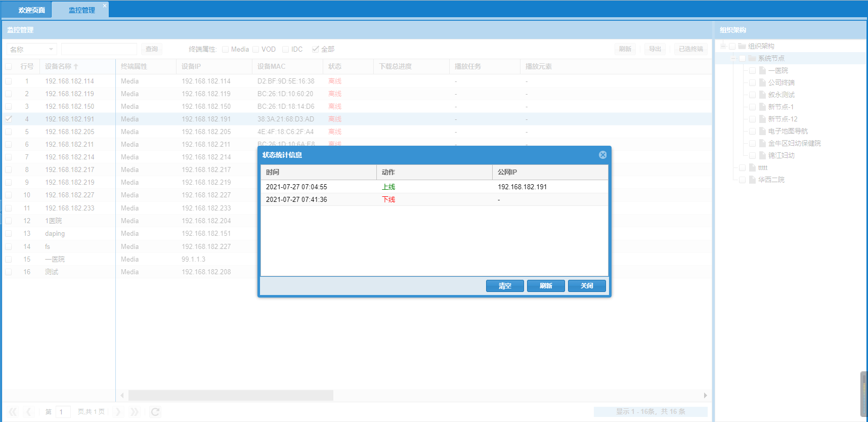Select the 金牛区妇幼保健院 tree node
Viewport: 868px width, 422px height.
coord(795,143)
